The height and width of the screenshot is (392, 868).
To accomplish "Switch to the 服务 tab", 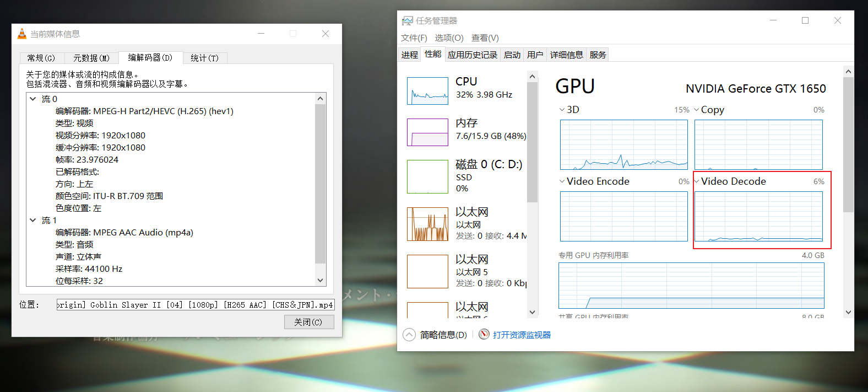I will (598, 55).
